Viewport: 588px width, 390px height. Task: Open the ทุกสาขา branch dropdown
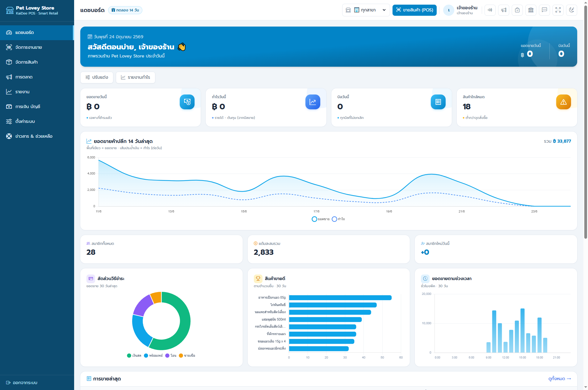(x=366, y=10)
